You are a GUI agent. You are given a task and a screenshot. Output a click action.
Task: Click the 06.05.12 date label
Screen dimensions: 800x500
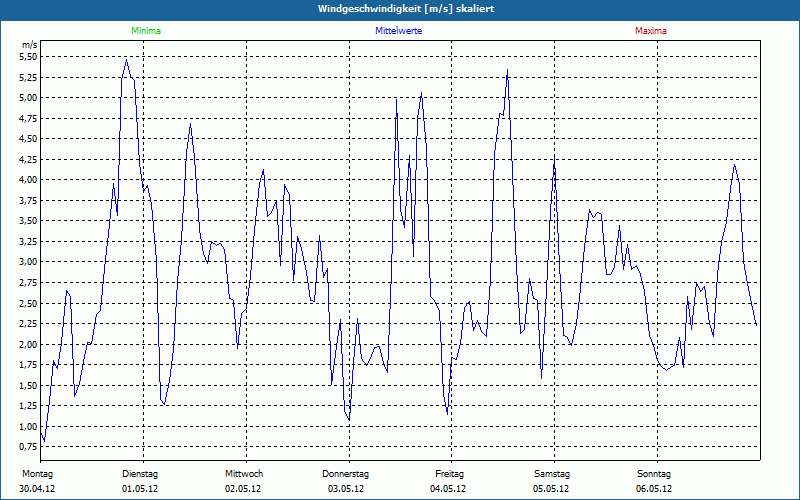point(654,489)
